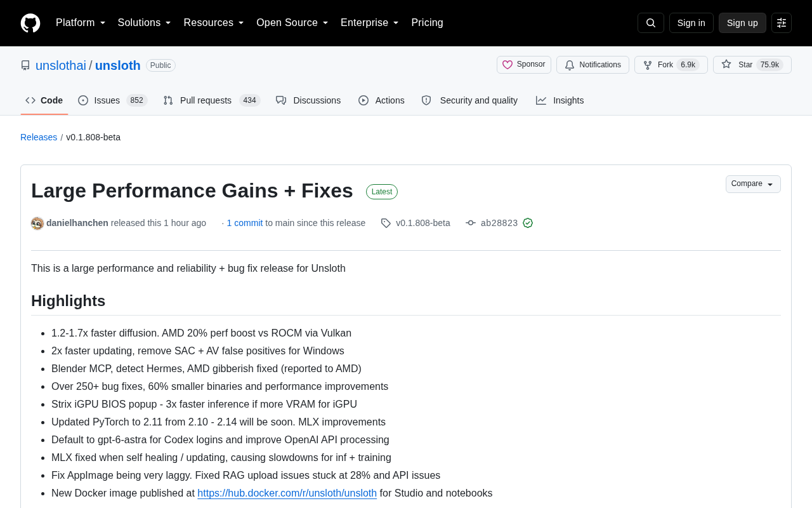812x508 pixels.
Task: Expand the Solutions menu
Action: (145, 23)
